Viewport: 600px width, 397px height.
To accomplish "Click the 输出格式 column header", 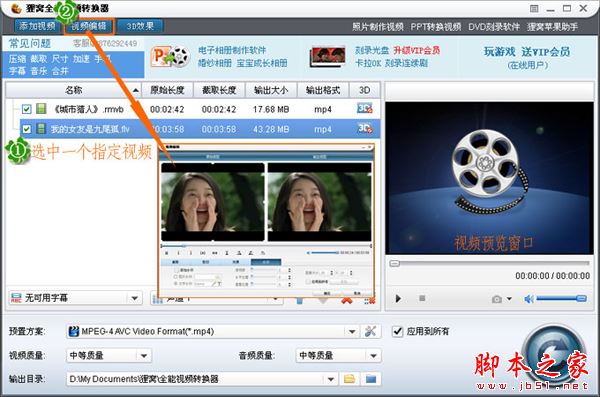I will tap(323, 90).
